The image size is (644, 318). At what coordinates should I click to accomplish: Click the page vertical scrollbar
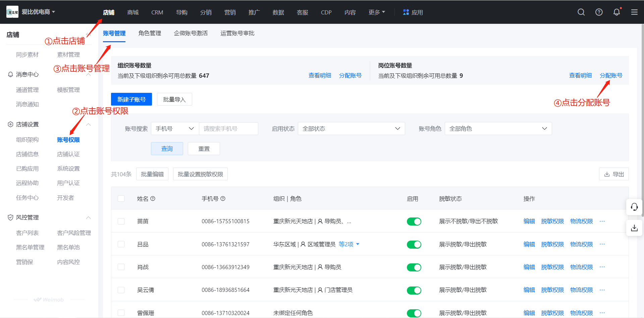pyautogui.click(x=642, y=121)
